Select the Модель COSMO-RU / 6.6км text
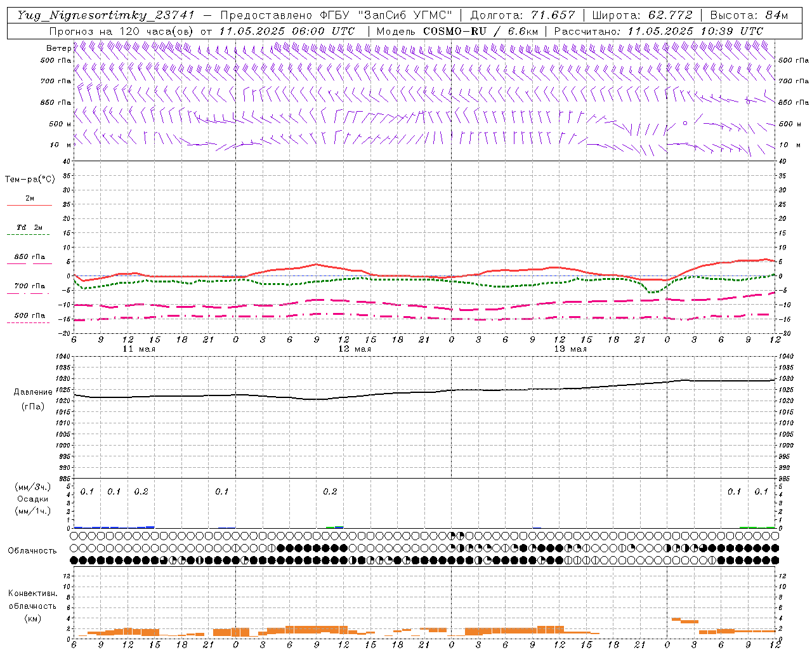Image resolution: width=812 pixels, height=650 pixels. 457,30
